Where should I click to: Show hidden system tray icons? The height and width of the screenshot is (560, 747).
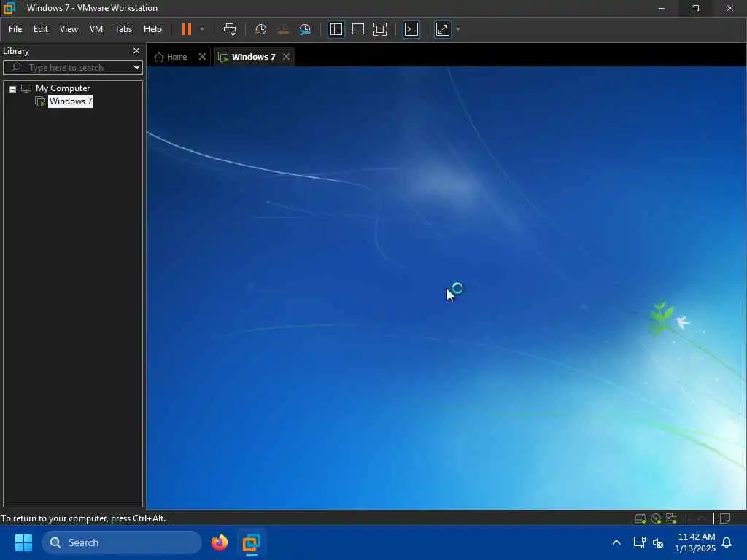[x=616, y=542]
